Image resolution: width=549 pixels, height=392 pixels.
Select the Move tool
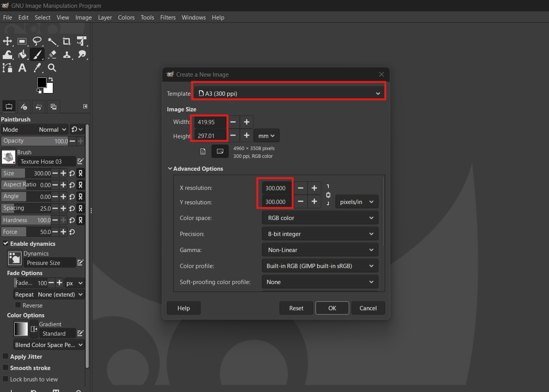[x=8, y=41]
